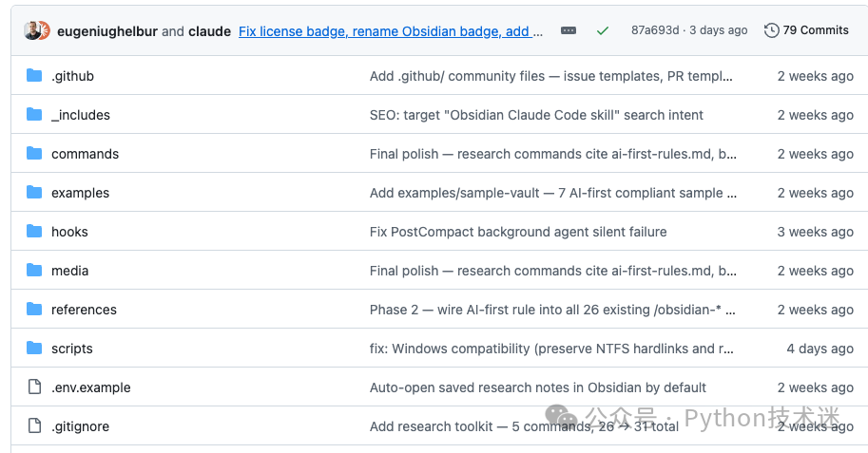Open the .github folder
Image resolution: width=868 pixels, height=453 pixels.
72,76
